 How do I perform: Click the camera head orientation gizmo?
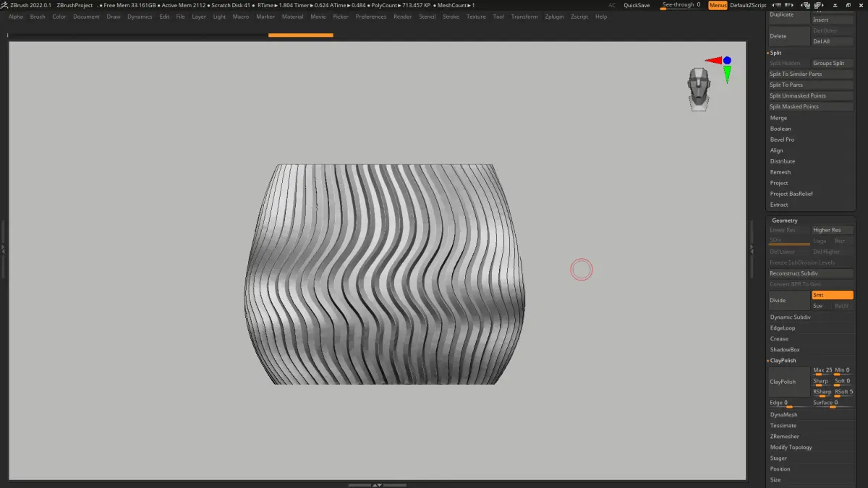pos(699,89)
